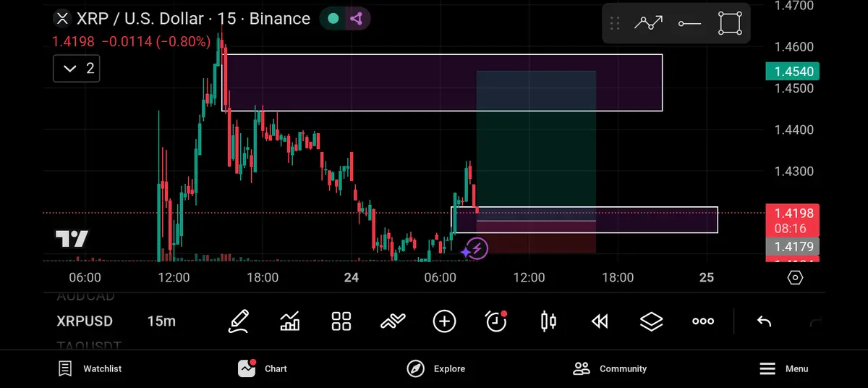Tap the purple share node icon

pyautogui.click(x=357, y=19)
